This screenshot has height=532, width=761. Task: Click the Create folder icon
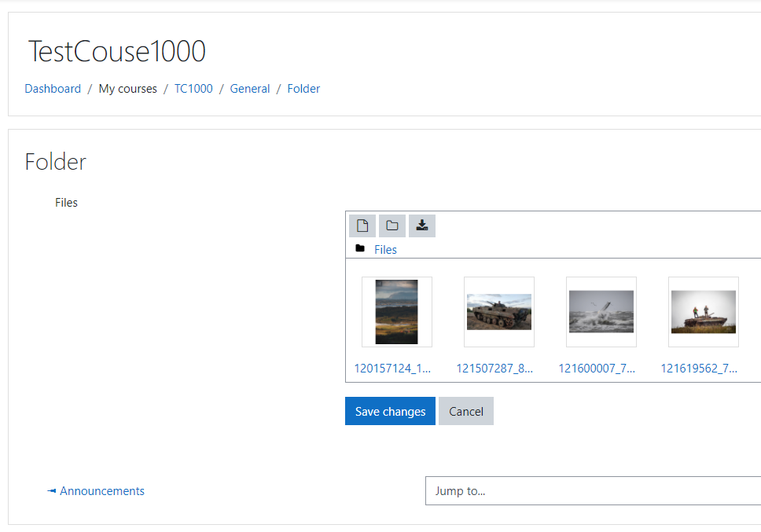point(392,226)
